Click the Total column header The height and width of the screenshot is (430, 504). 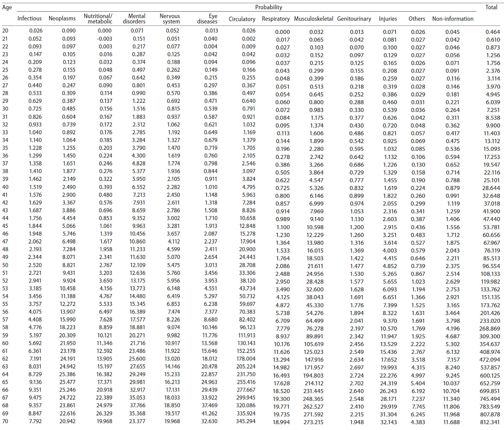pos(491,7)
